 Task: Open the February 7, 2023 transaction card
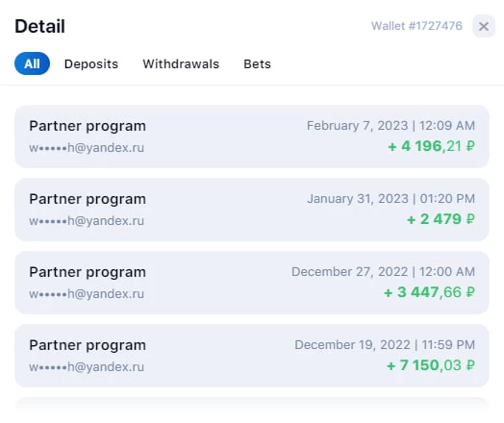pos(252,137)
